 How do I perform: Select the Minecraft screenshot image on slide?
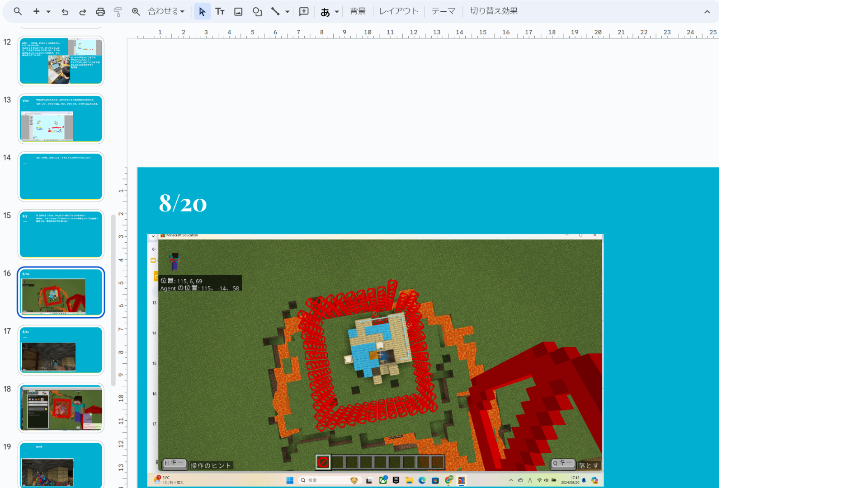[x=375, y=360]
